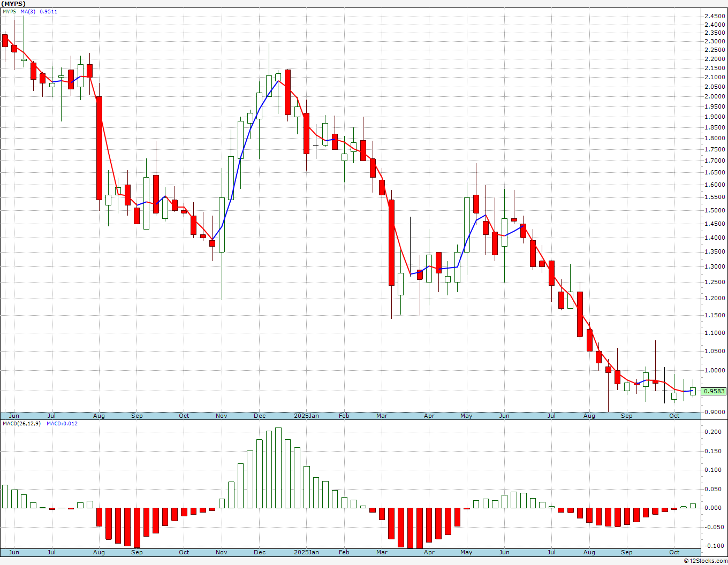Viewport: 728px width, 565px height.
Task: Click the 2.0000 price axis label
Action: tap(715, 96)
